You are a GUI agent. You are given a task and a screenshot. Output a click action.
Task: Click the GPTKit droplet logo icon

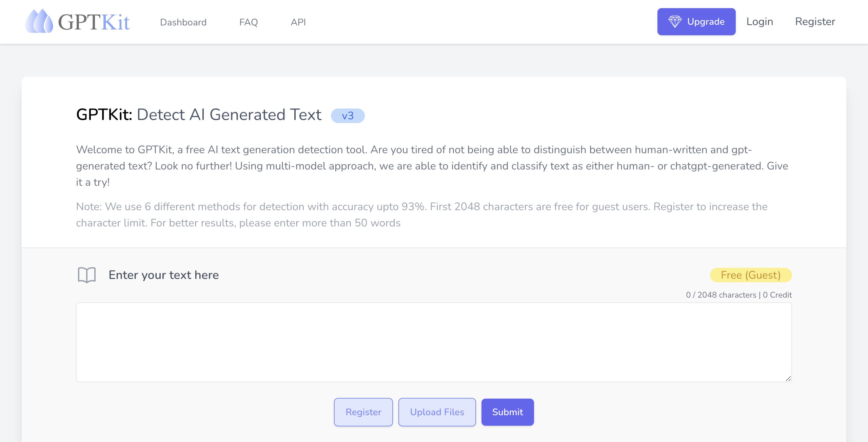[39, 21]
